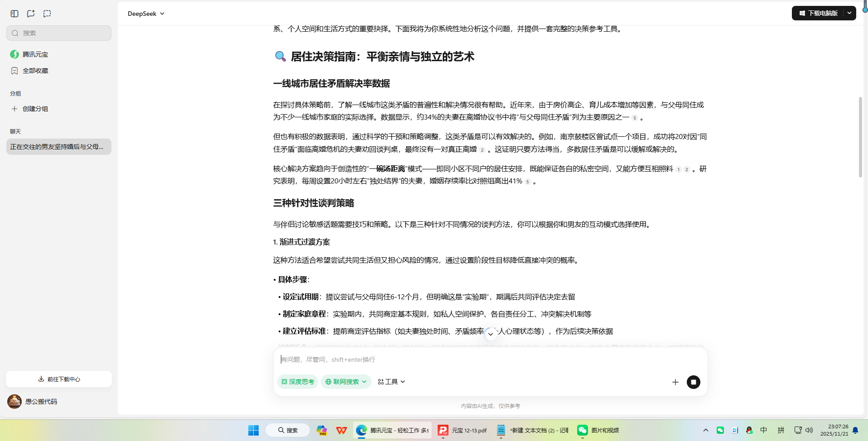The width and height of the screenshot is (868, 441).
Task: Click the 前往下载中心 button
Action: click(58, 379)
